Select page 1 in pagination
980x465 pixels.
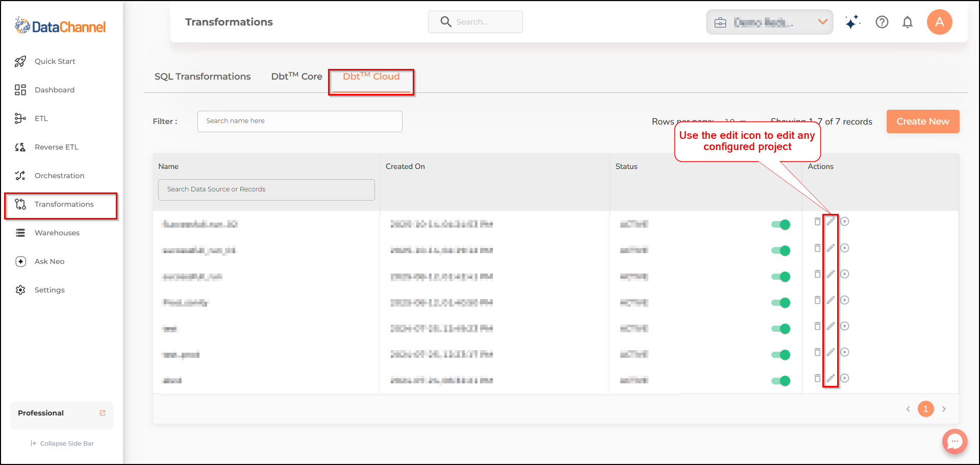click(x=926, y=409)
